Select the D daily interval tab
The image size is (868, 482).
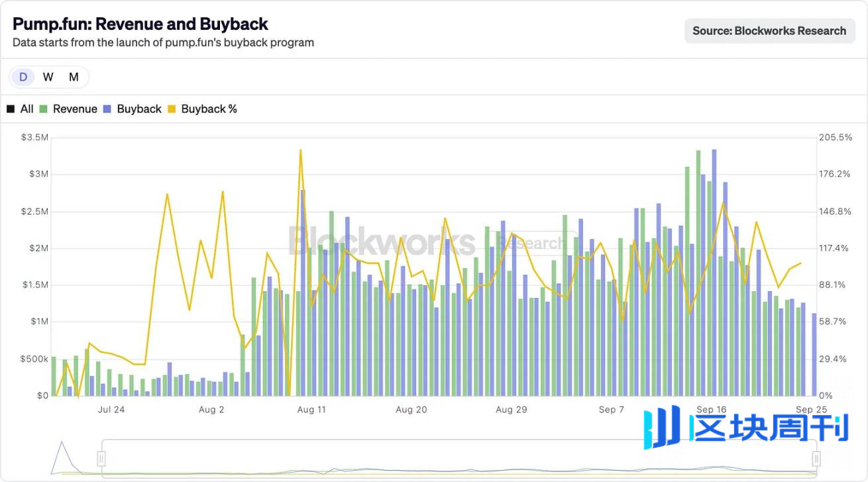(23, 77)
